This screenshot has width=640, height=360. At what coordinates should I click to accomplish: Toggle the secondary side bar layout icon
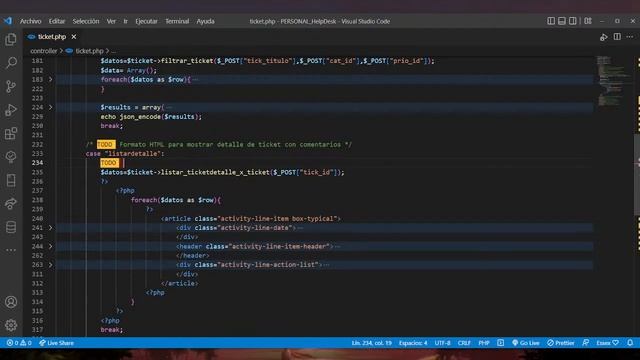coord(573,21)
